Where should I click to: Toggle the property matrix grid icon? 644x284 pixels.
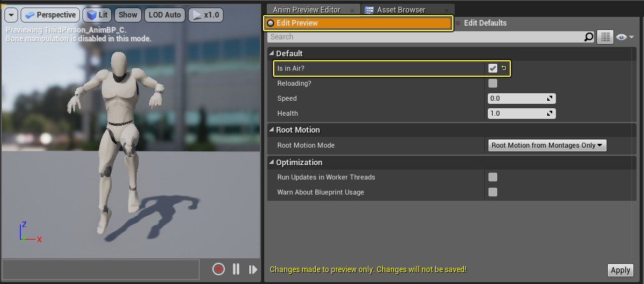pyautogui.click(x=605, y=37)
